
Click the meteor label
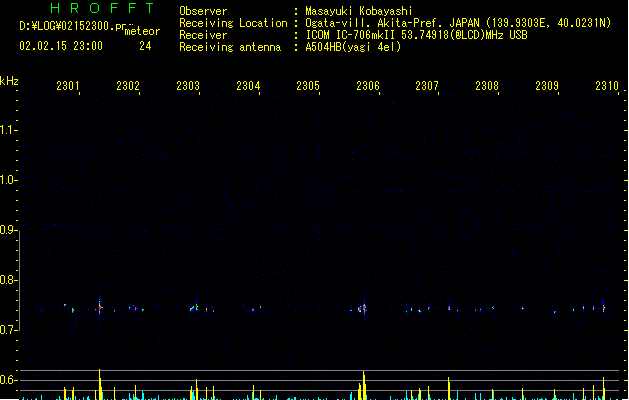coord(142,31)
